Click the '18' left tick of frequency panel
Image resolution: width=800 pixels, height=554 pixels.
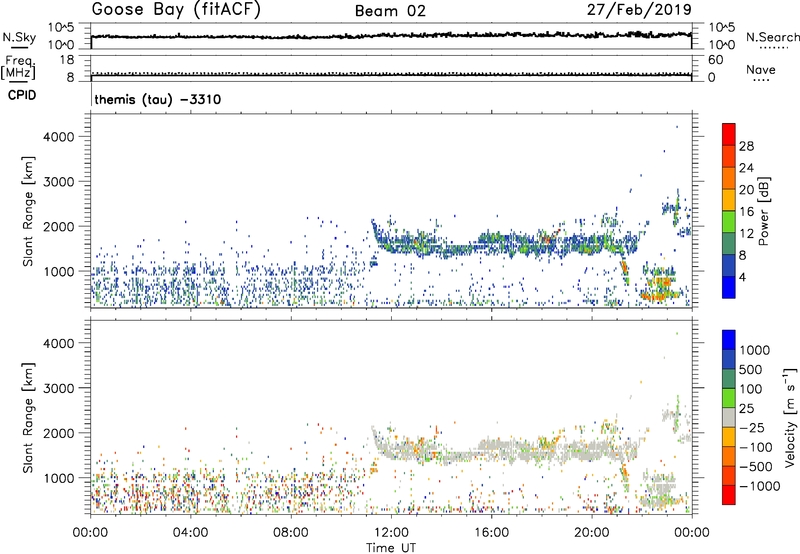(67, 60)
